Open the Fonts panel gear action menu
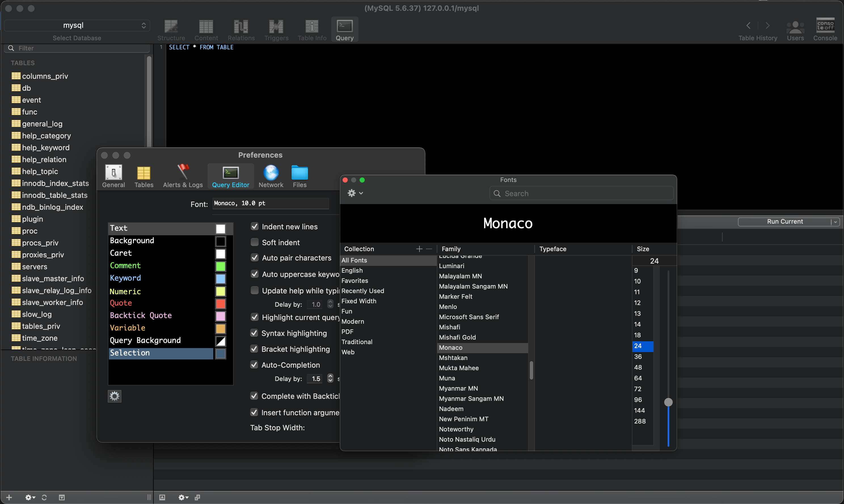 (355, 193)
